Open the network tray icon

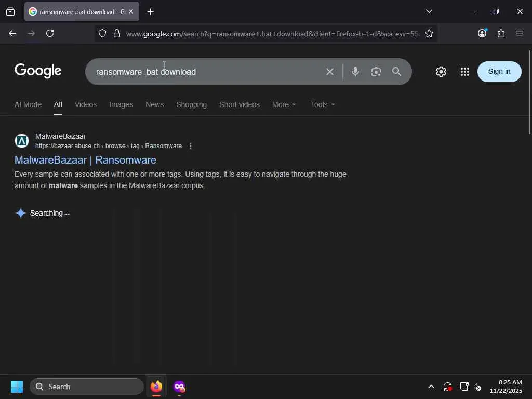pos(464,387)
